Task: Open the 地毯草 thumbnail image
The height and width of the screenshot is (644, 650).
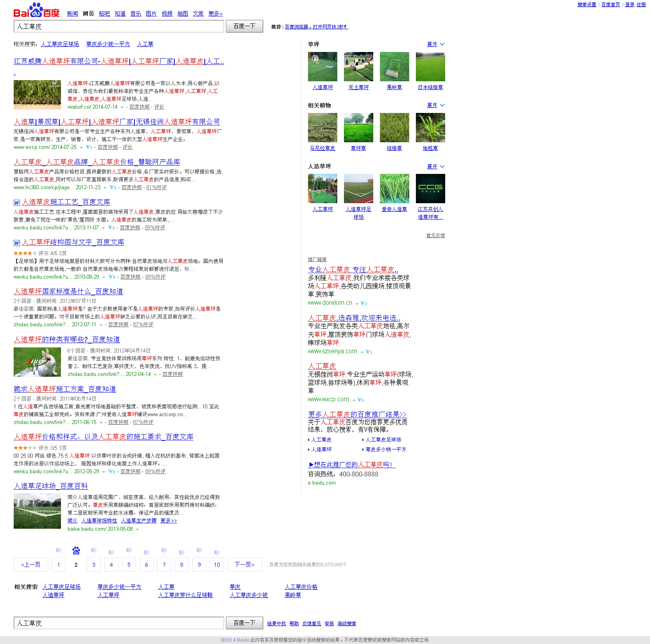Action: pyautogui.click(x=430, y=127)
